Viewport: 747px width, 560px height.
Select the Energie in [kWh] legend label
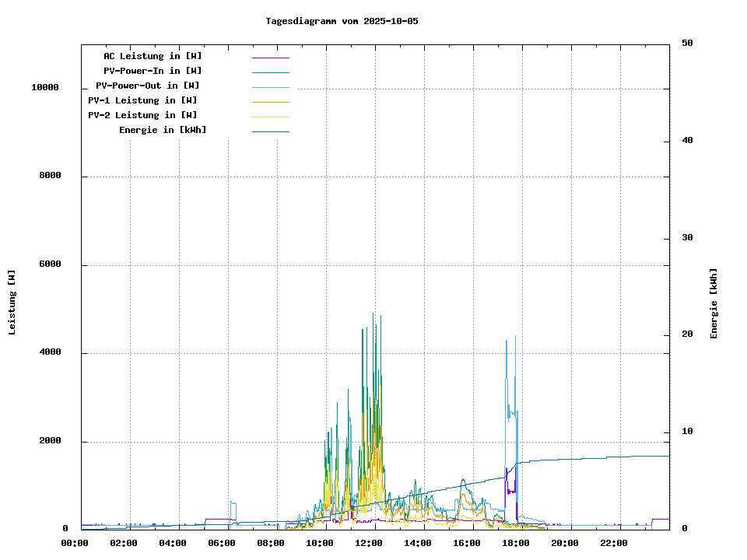(x=163, y=130)
